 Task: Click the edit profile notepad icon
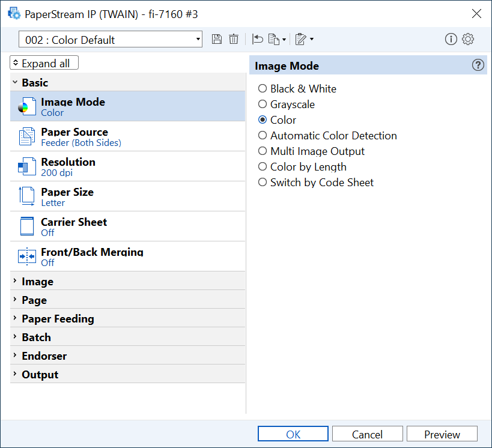(x=300, y=39)
